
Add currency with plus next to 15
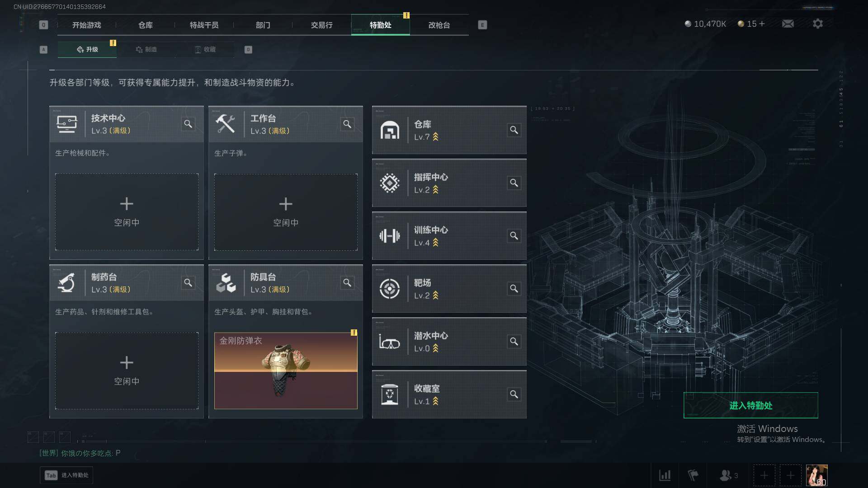(762, 23)
